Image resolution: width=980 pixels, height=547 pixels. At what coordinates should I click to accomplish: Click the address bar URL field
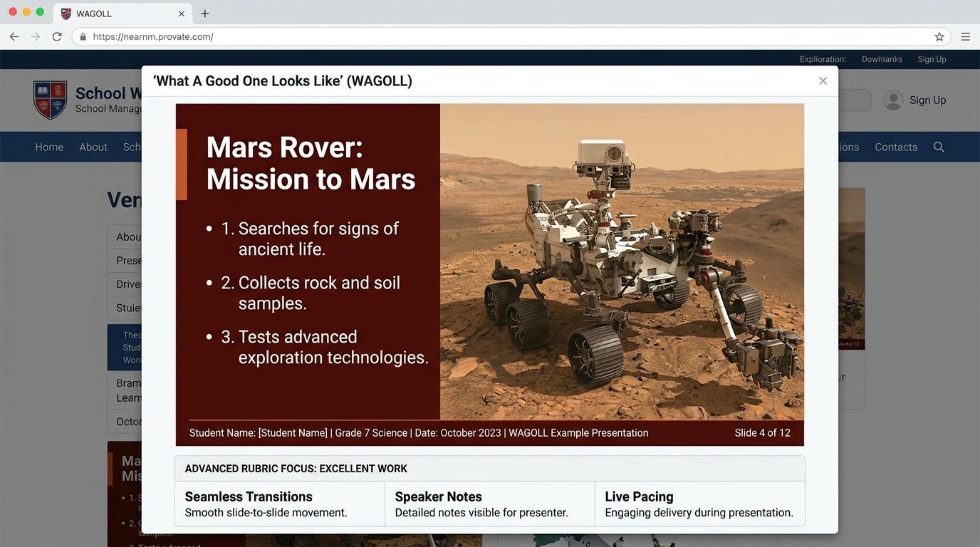tap(511, 36)
